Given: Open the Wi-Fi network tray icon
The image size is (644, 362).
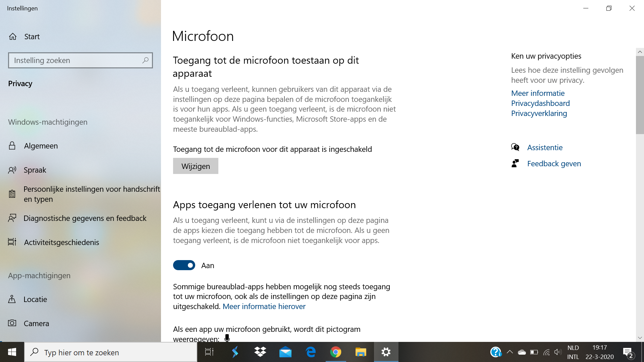Looking at the screenshot, I should coord(546,352).
